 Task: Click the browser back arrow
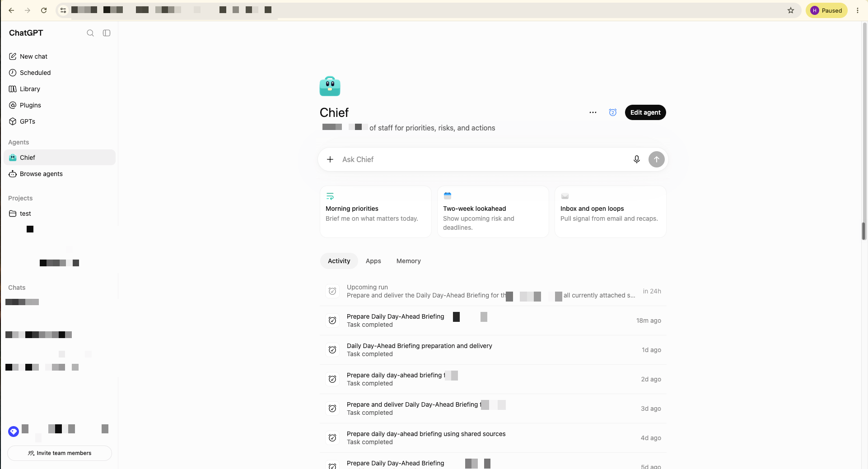point(11,10)
